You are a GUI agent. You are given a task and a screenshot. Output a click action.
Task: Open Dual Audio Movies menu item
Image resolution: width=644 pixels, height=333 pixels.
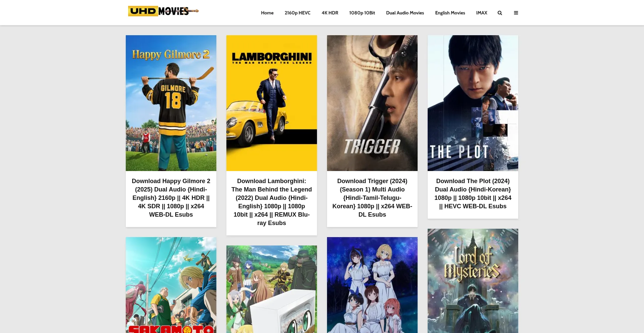(405, 13)
